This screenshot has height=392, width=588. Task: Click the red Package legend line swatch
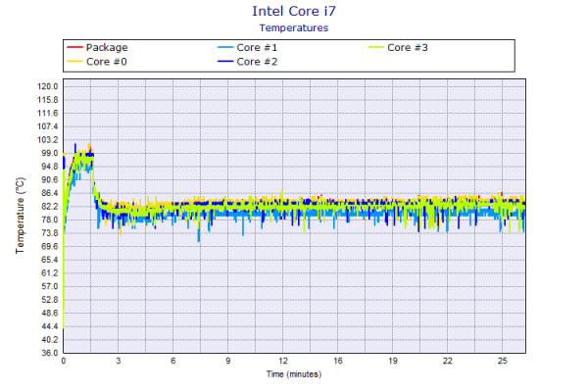[x=74, y=47]
